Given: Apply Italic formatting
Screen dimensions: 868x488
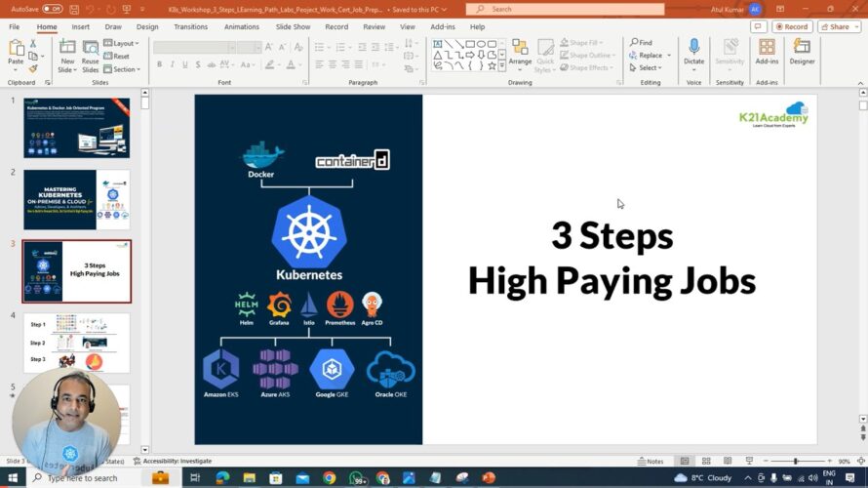Looking at the screenshot, I should (x=173, y=64).
